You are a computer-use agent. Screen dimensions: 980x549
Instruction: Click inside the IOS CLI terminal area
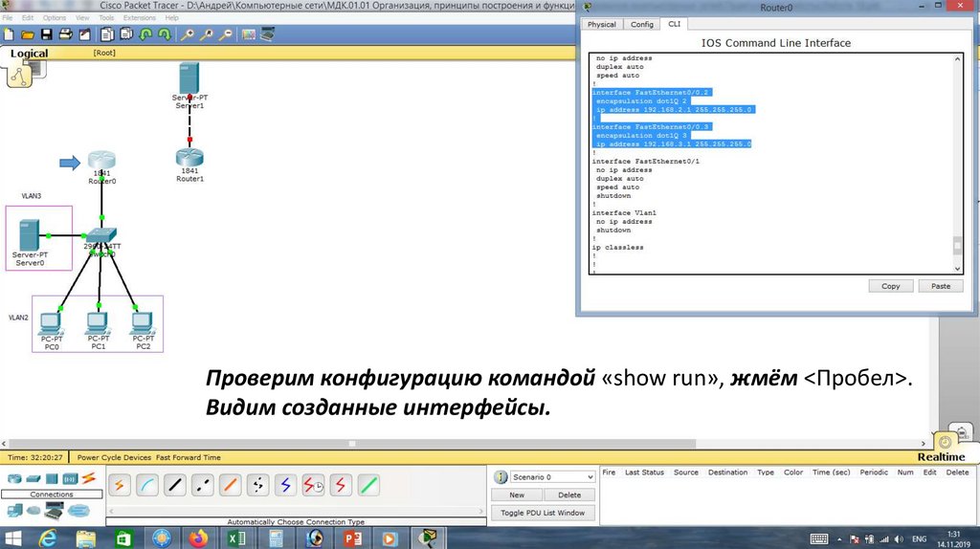click(772, 164)
